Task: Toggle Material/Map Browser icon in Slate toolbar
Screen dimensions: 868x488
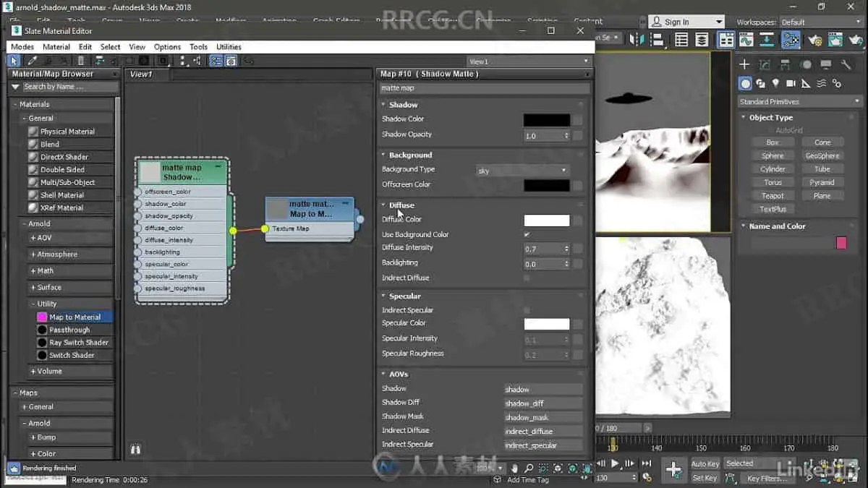Action: pos(216,61)
